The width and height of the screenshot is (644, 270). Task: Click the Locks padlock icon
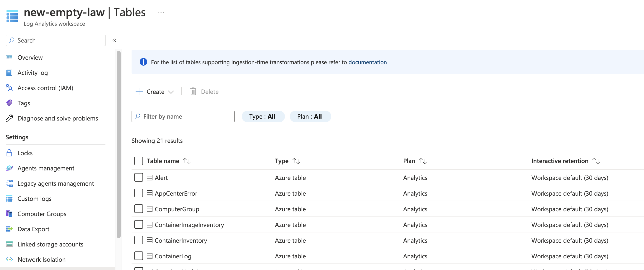click(x=9, y=153)
